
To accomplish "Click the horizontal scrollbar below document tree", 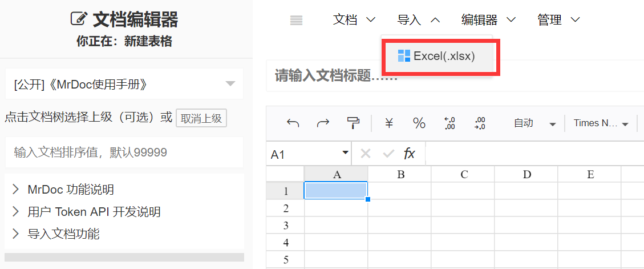I will pyautogui.click(x=124, y=257).
